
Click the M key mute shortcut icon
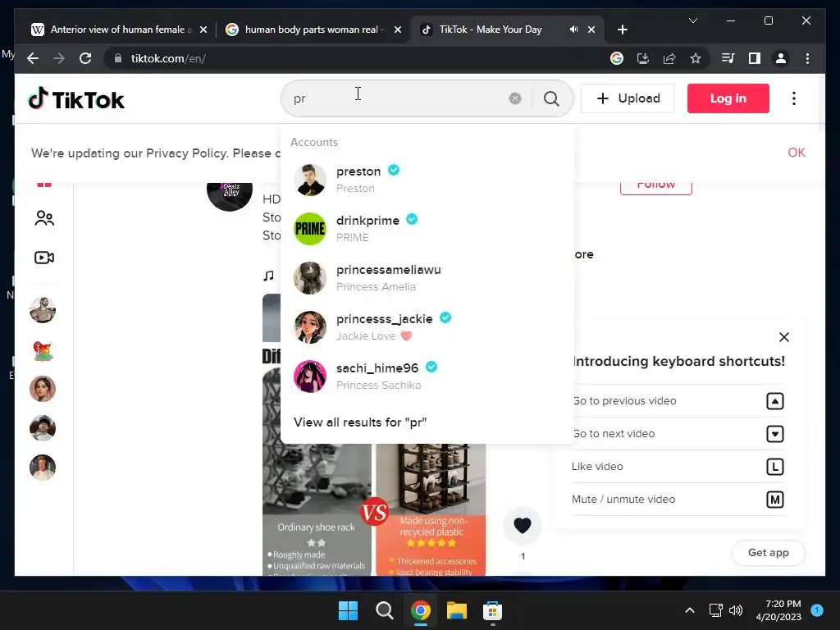pyautogui.click(x=774, y=500)
